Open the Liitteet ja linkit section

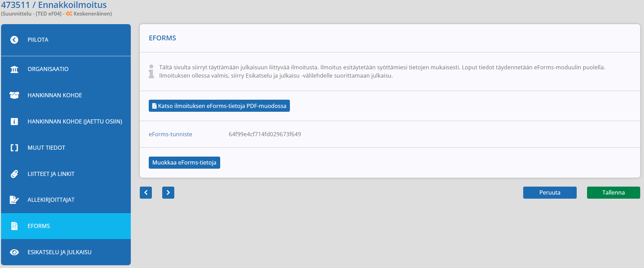(66, 174)
